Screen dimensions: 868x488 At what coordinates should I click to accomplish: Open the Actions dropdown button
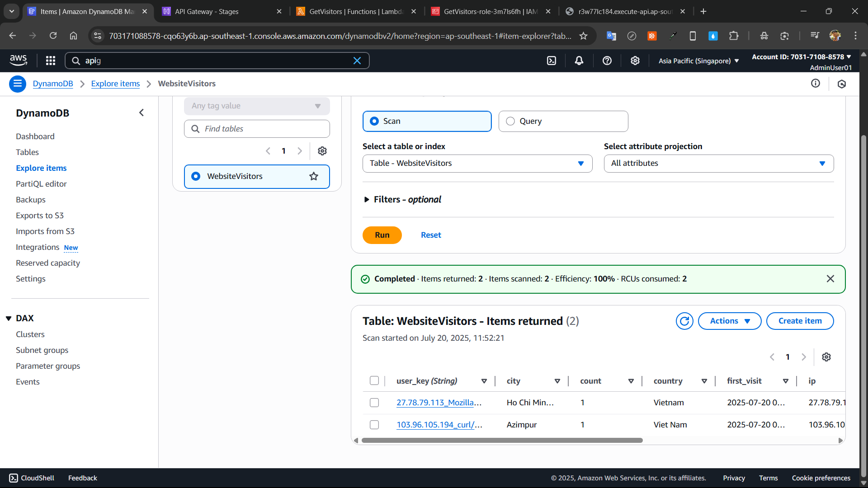point(730,321)
